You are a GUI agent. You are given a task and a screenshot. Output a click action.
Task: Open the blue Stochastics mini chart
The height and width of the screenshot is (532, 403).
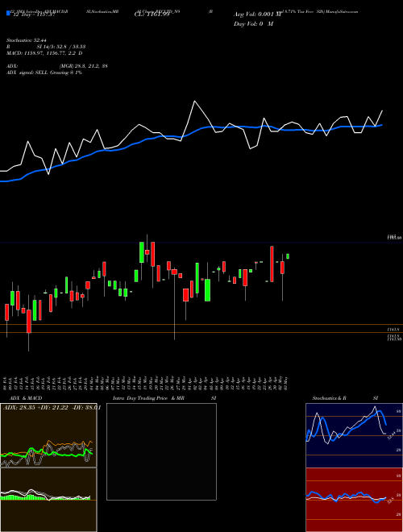coord(354,435)
